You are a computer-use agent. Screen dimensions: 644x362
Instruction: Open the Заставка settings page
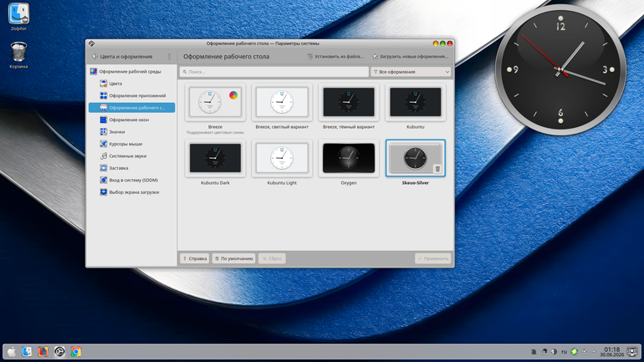click(x=131, y=168)
